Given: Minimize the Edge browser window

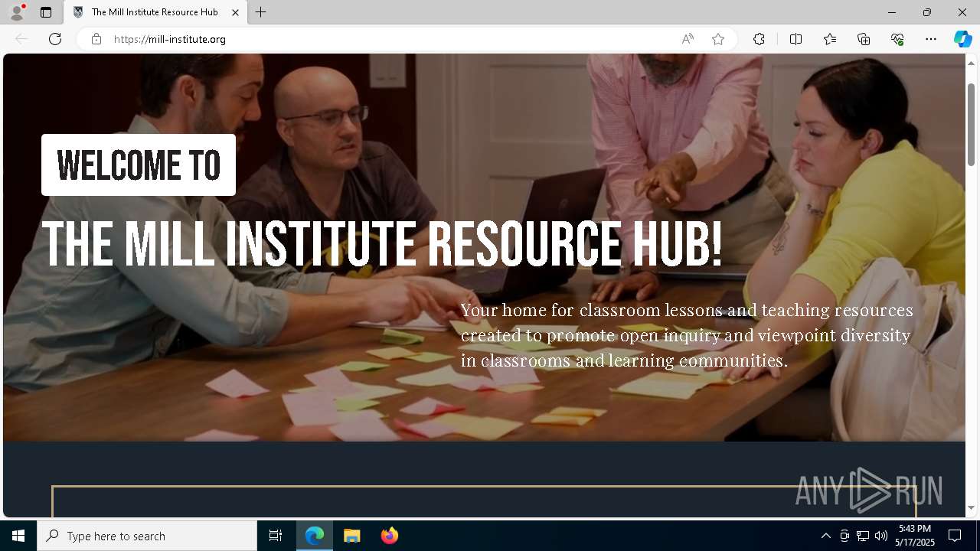Looking at the screenshot, I should (x=892, y=12).
